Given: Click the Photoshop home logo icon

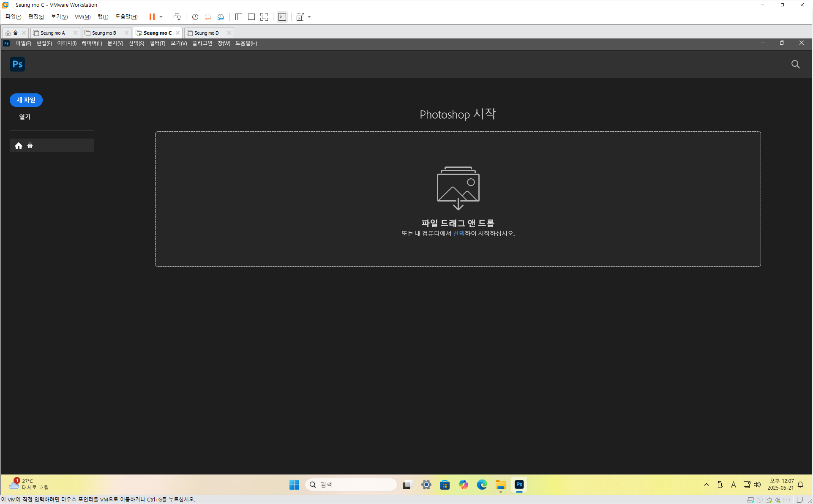Looking at the screenshot, I should 17,64.
